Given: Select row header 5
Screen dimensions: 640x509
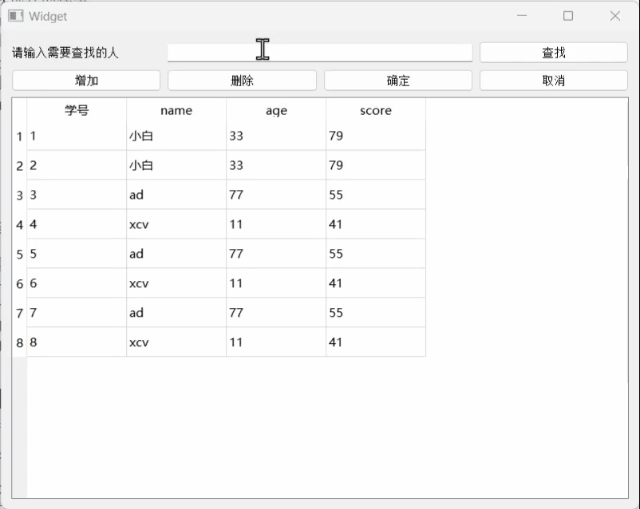Looking at the screenshot, I should pyautogui.click(x=20, y=253).
